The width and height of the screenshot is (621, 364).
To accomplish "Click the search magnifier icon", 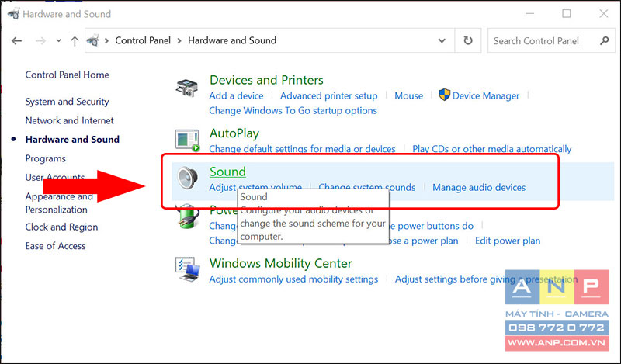I will tap(605, 40).
